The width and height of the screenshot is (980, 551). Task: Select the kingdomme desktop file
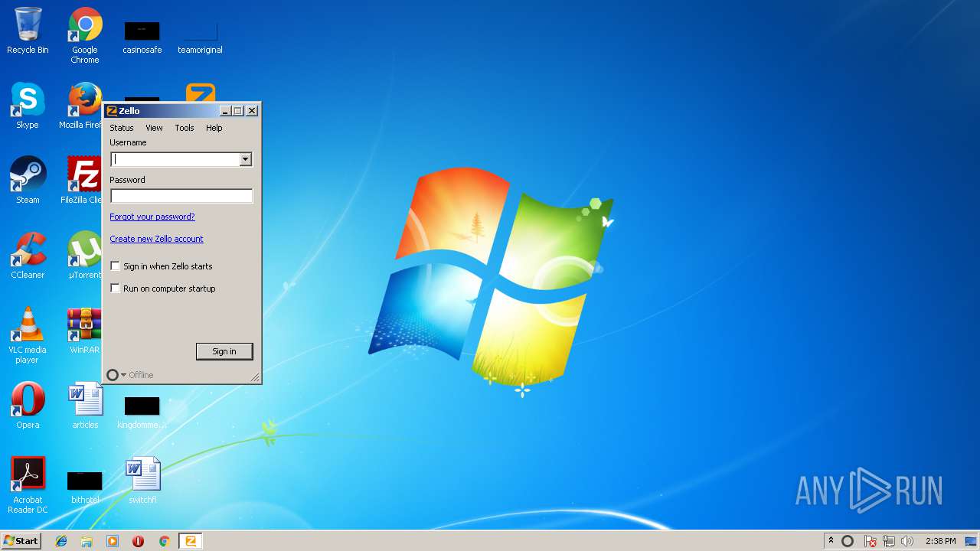pyautogui.click(x=142, y=412)
